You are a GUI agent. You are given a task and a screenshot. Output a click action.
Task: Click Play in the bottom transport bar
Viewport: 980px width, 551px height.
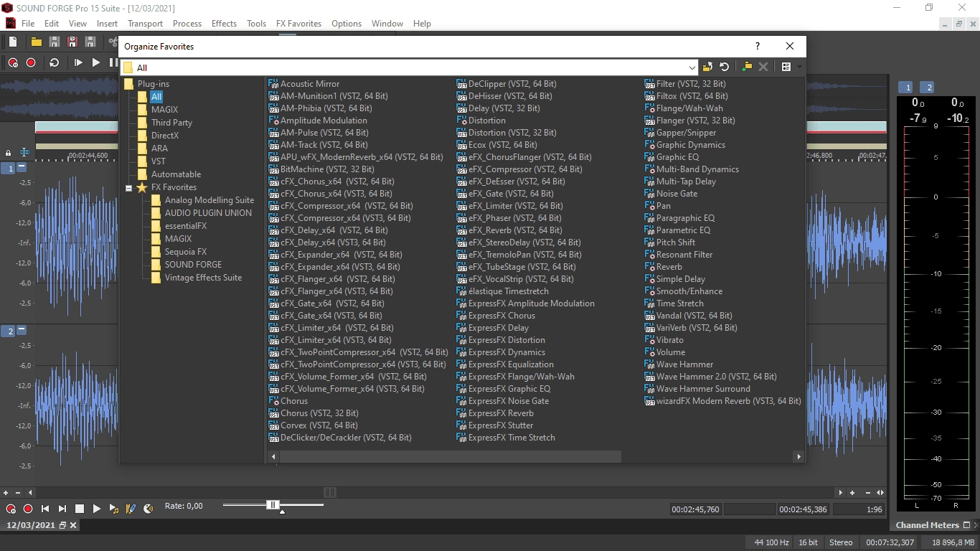coord(97,509)
